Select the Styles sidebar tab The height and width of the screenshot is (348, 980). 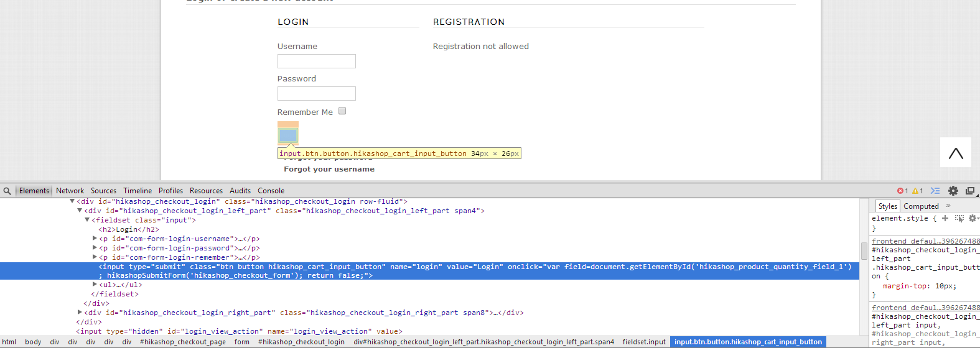888,206
